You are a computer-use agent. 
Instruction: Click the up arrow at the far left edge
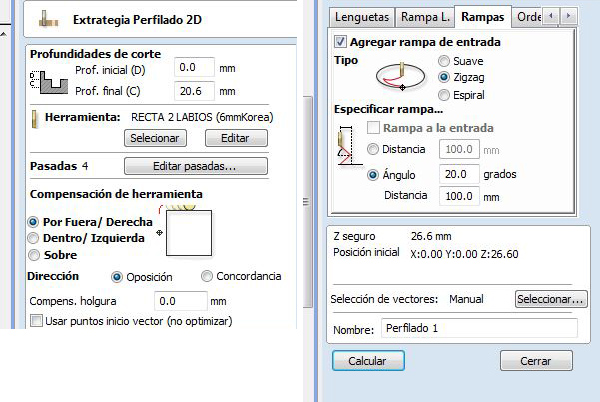3,35
